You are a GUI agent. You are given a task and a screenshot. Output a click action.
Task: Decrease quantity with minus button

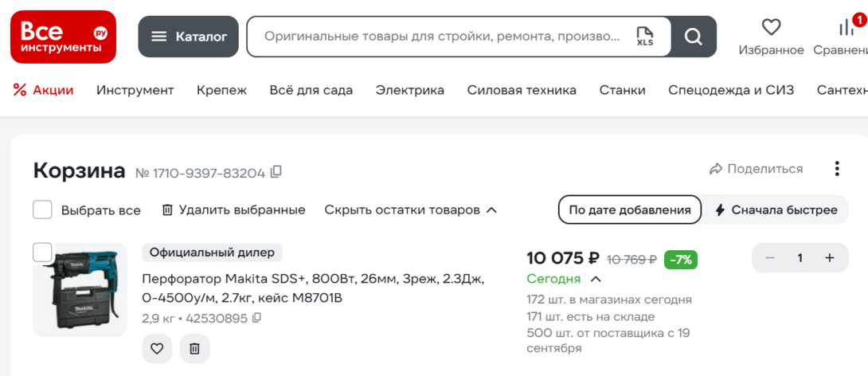[770, 257]
